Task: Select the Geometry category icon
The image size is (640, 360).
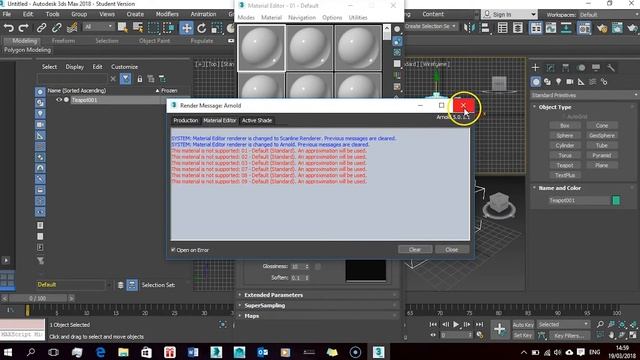Action: click(536, 82)
